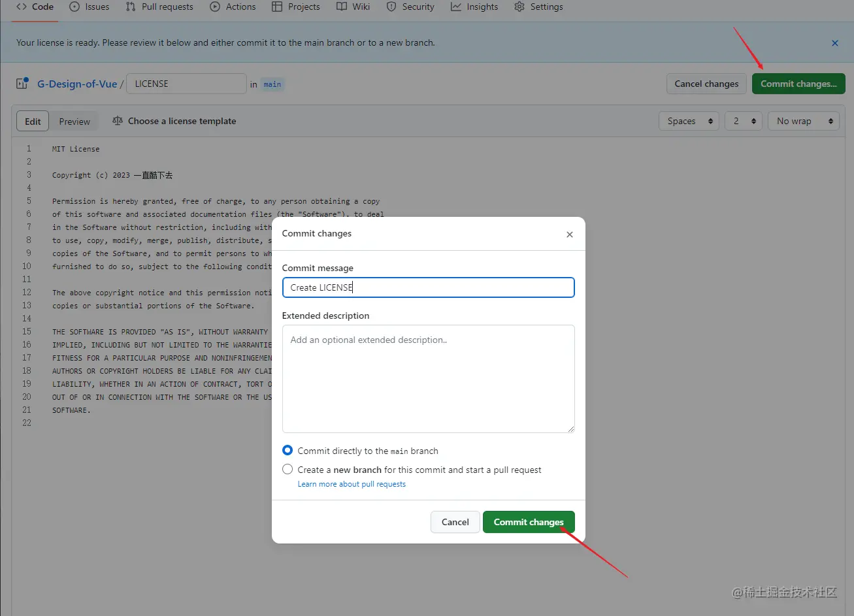Screen dimensions: 854x616
Task: View the Insights tab
Action: [x=474, y=7]
